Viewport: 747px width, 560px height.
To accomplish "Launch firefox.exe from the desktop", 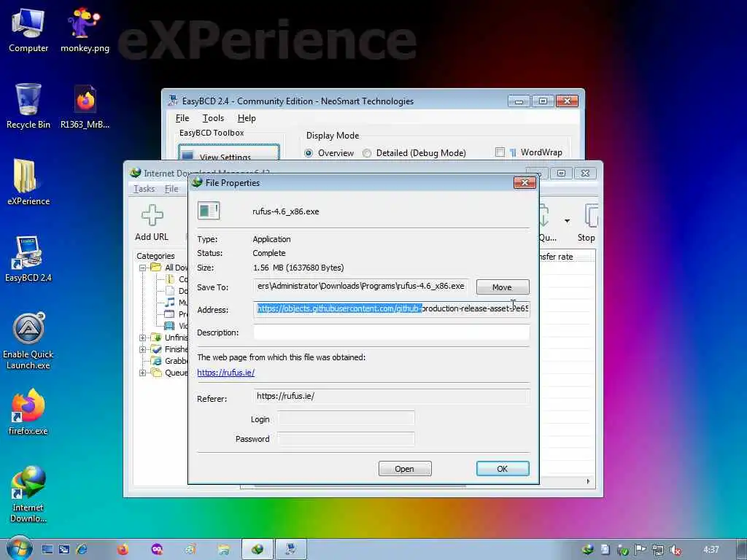I will click(x=28, y=412).
